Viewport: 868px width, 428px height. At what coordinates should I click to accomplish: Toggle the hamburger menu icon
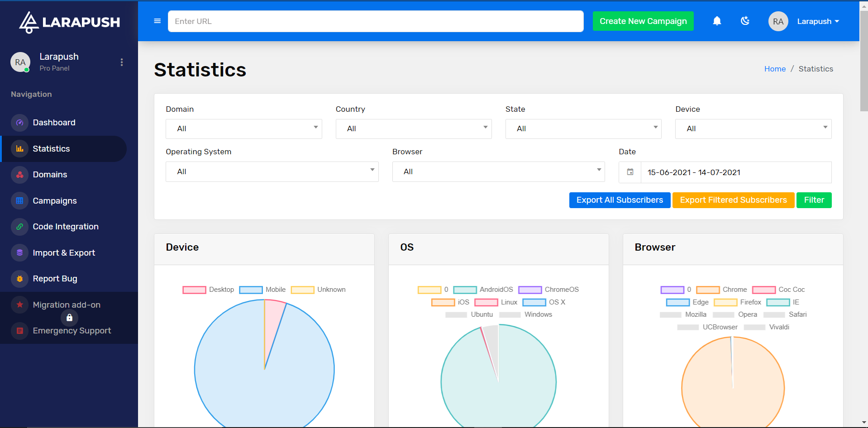click(157, 21)
